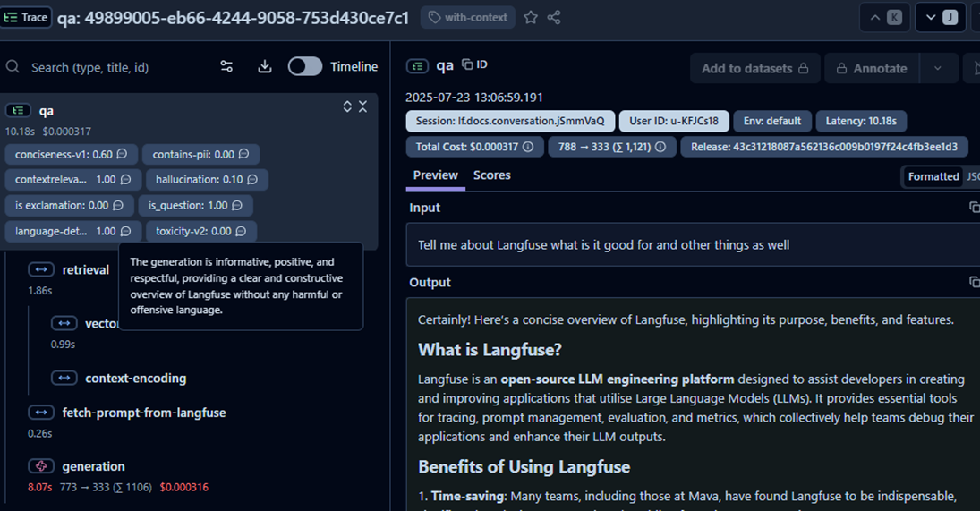Click the qa icon in detail header
The image size is (980, 511).
point(417,65)
